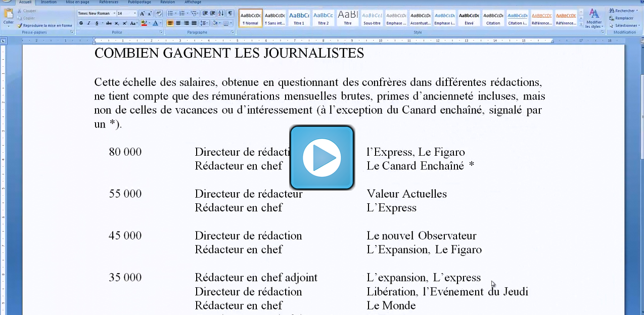Switch to the Références tab
644x315 pixels.
click(109, 2)
